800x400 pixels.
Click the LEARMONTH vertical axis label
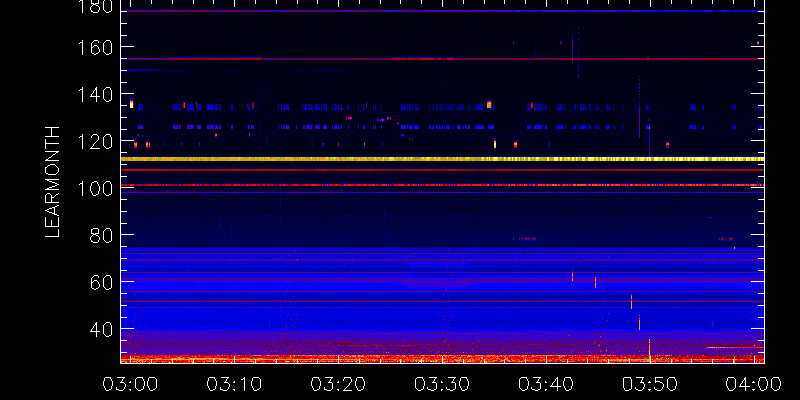(x=53, y=182)
